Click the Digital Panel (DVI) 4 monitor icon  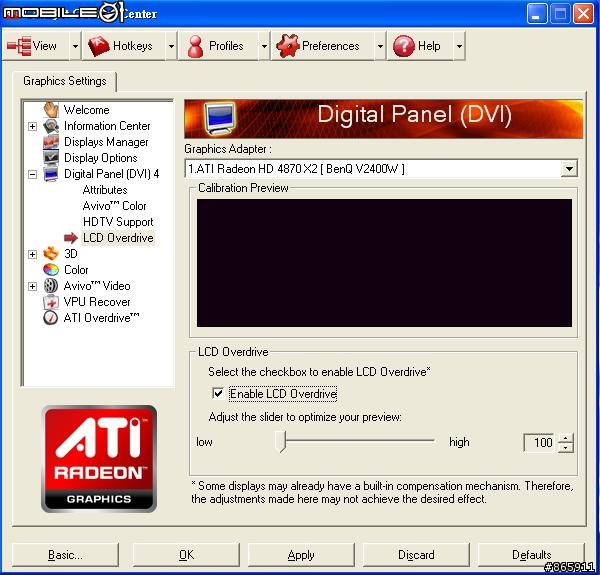pos(51,174)
